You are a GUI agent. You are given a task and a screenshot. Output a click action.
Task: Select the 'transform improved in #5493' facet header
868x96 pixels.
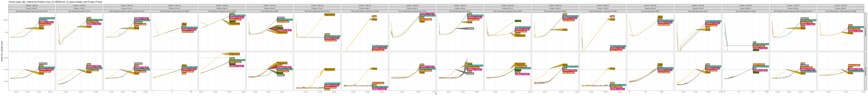555,11
